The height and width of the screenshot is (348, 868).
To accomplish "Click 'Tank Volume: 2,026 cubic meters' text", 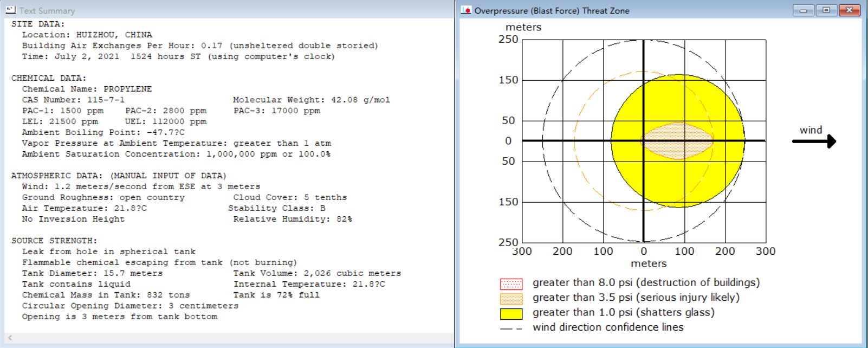I will (318, 273).
